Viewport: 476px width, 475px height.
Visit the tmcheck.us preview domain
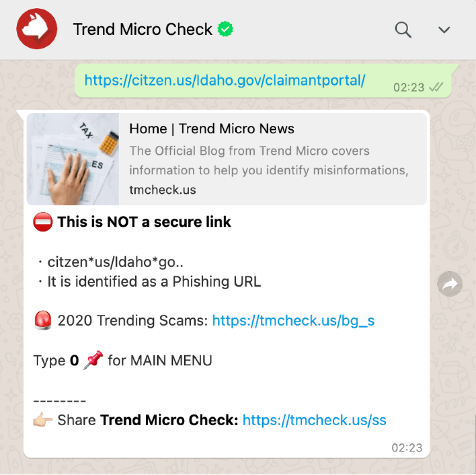[162, 190]
